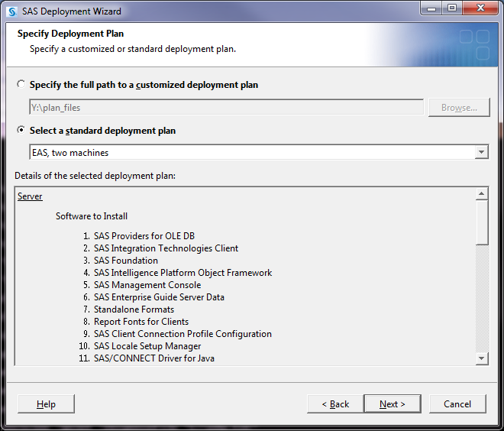504x431 pixels.
Task: Maximize the SAS Deployment Wizard window
Action: [452, 8]
